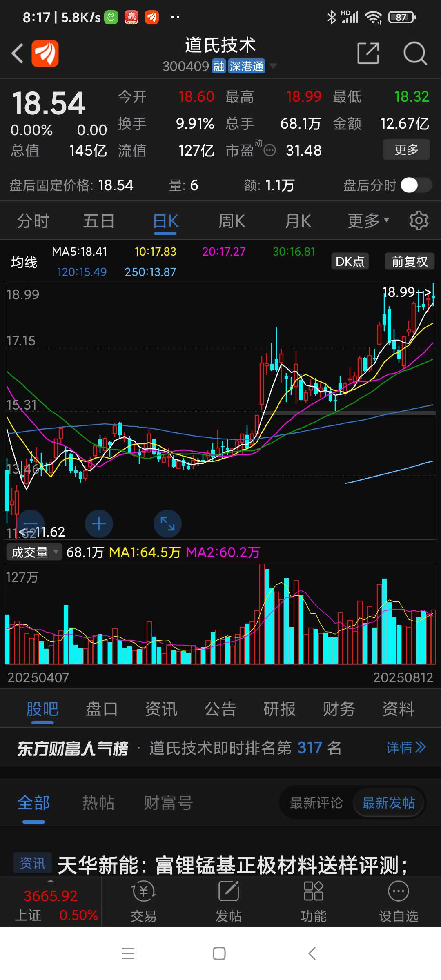
Task: Tap the Android recent apps menu icon
Action: coord(128,953)
